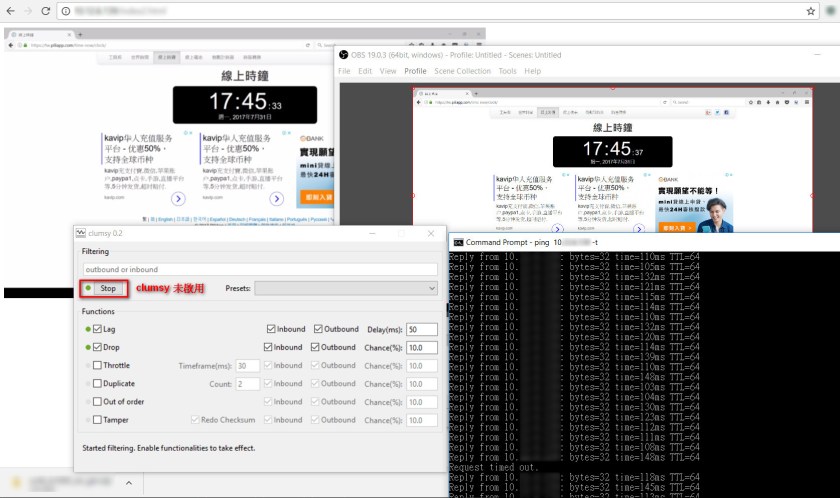Toggle the Outbound checkbox for Drop

coord(318,347)
